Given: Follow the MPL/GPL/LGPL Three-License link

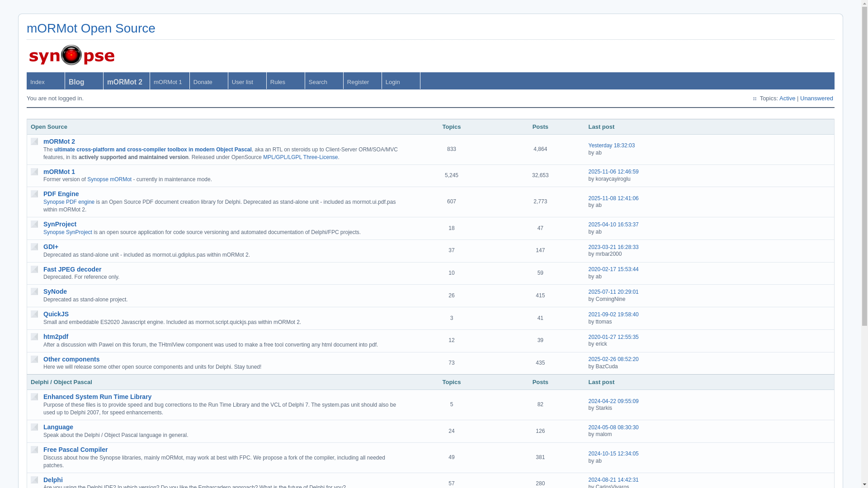Looking at the screenshot, I should 301,157.
